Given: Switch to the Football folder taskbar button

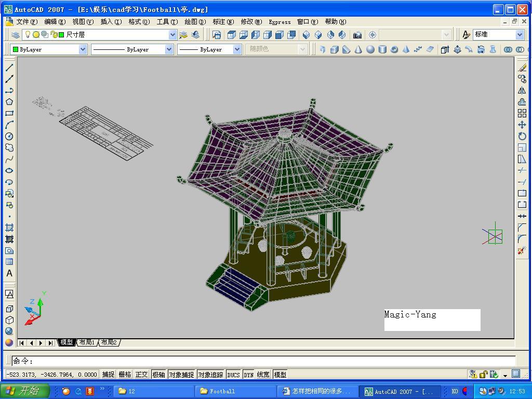Looking at the screenshot, I should 235,391.
